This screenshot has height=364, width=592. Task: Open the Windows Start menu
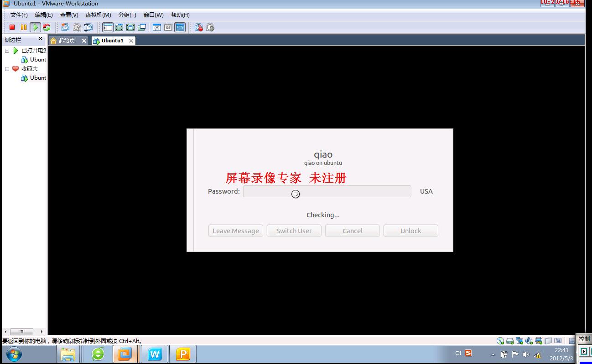tap(14, 354)
